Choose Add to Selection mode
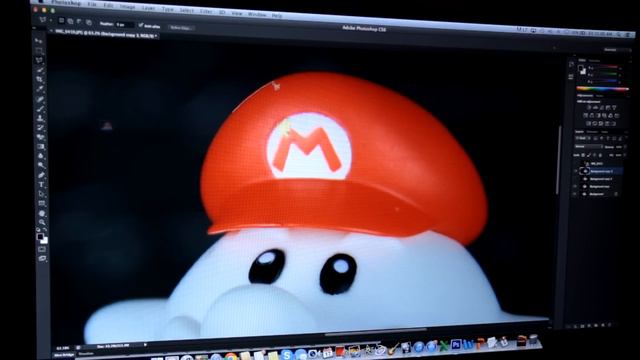The image size is (640, 360). point(70,21)
